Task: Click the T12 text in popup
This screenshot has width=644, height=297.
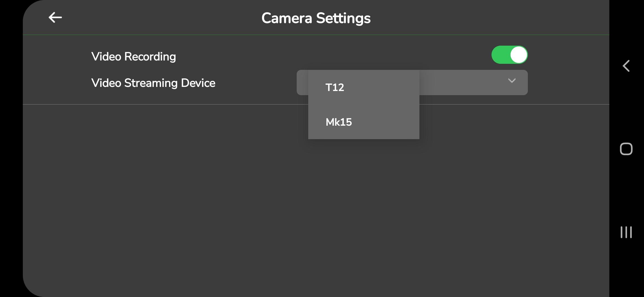Action: click(335, 87)
